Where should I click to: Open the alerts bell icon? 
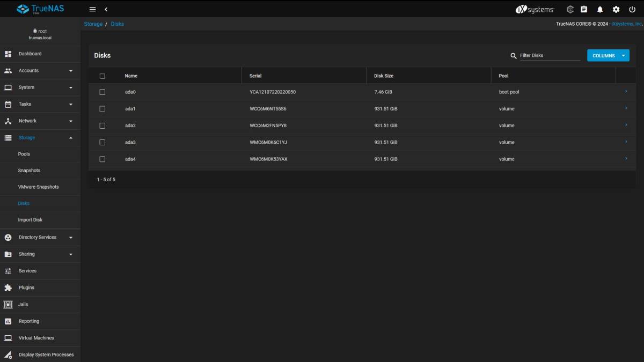point(600,10)
